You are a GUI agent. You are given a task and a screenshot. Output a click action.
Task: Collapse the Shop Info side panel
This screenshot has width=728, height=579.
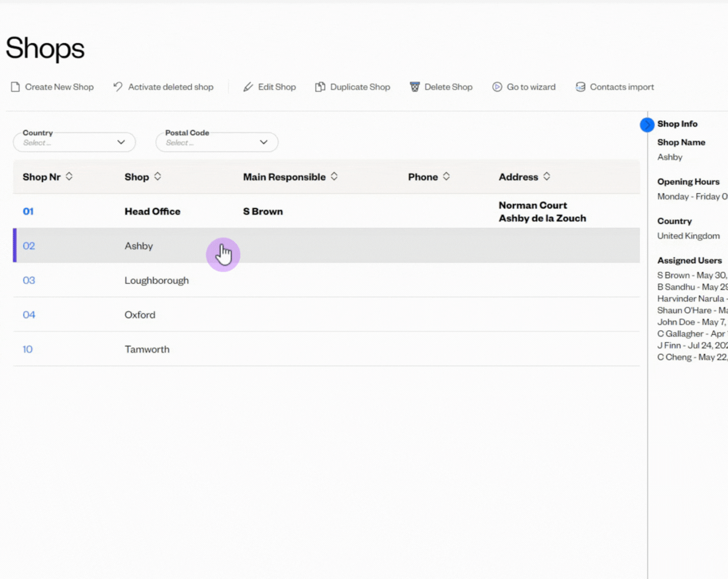point(647,124)
